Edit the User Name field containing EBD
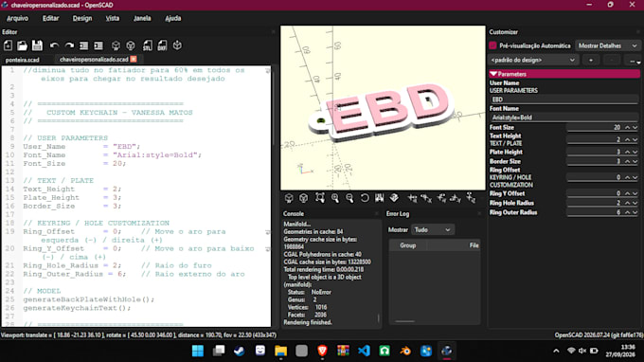Image resolution: width=644 pixels, height=362 pixels. pyautogui.click(x=563, y=100)
